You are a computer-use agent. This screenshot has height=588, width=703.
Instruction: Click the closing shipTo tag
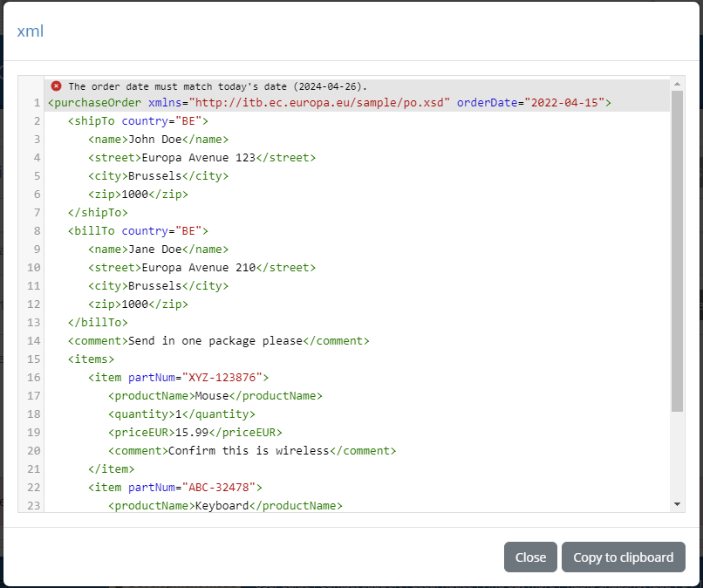click(x=98, y=213)
